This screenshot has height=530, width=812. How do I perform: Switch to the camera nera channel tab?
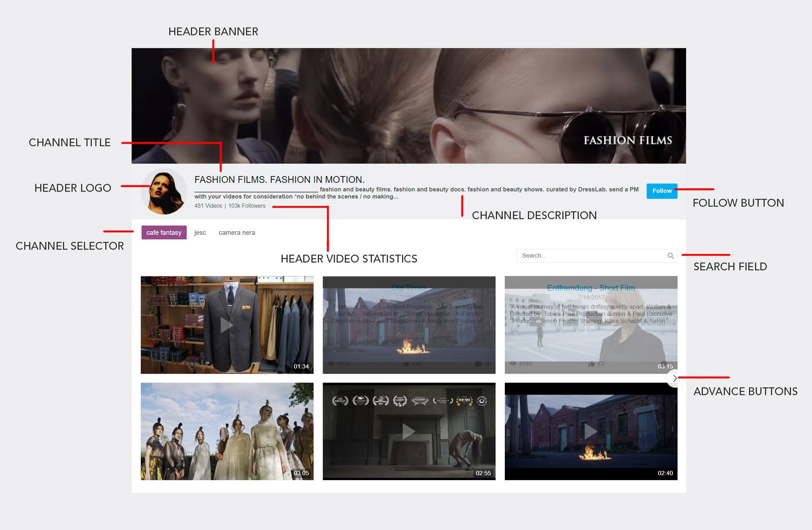tap(237, 233)
